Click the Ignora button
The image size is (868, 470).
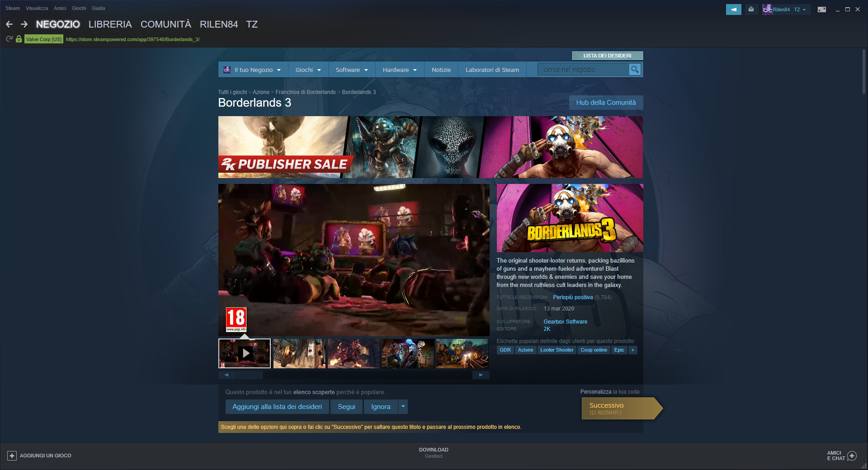point(381,407)
